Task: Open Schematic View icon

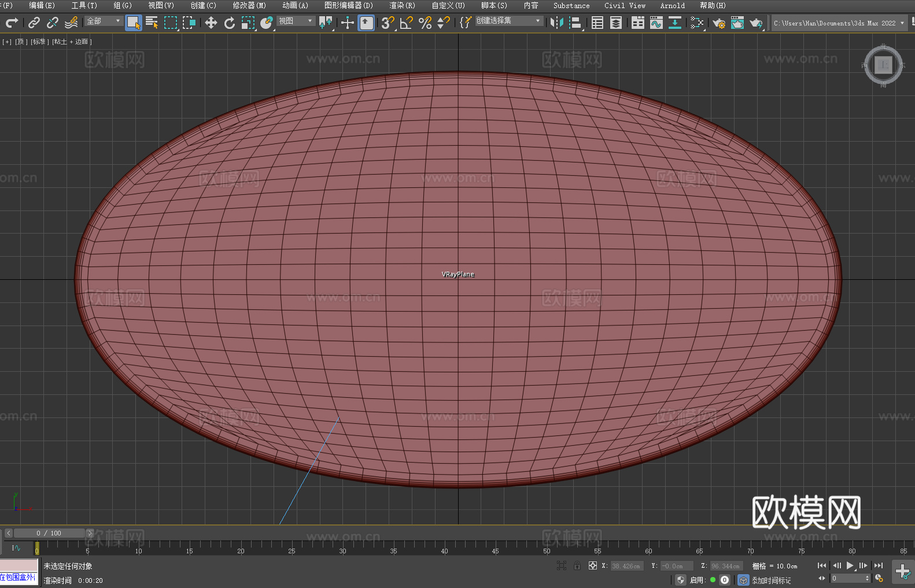Action: [x=697, y=23]
